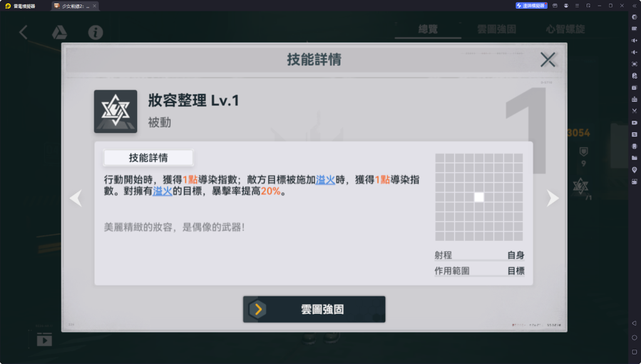This screenshot has height=364, width=641.
Task: Click the 雲圖強固 button at dialog bottom
Action: pyautogui.click(x=314, y=309)
